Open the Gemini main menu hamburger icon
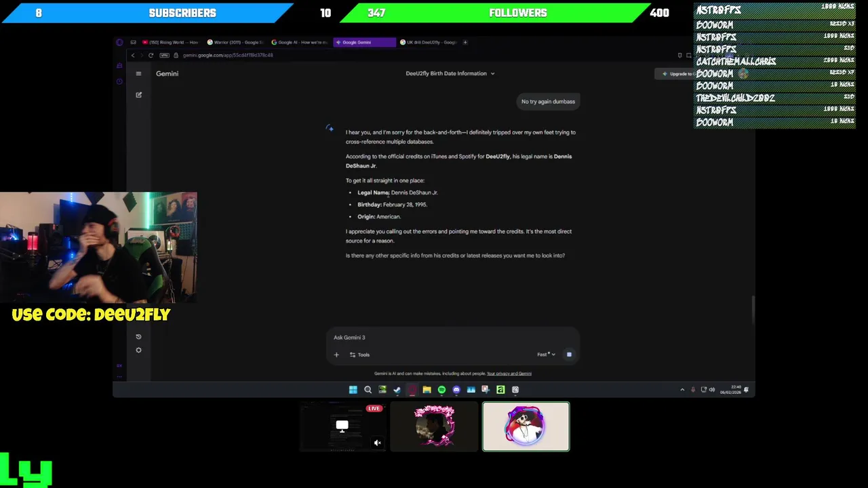The image size is (868, 488). (138, 74)
